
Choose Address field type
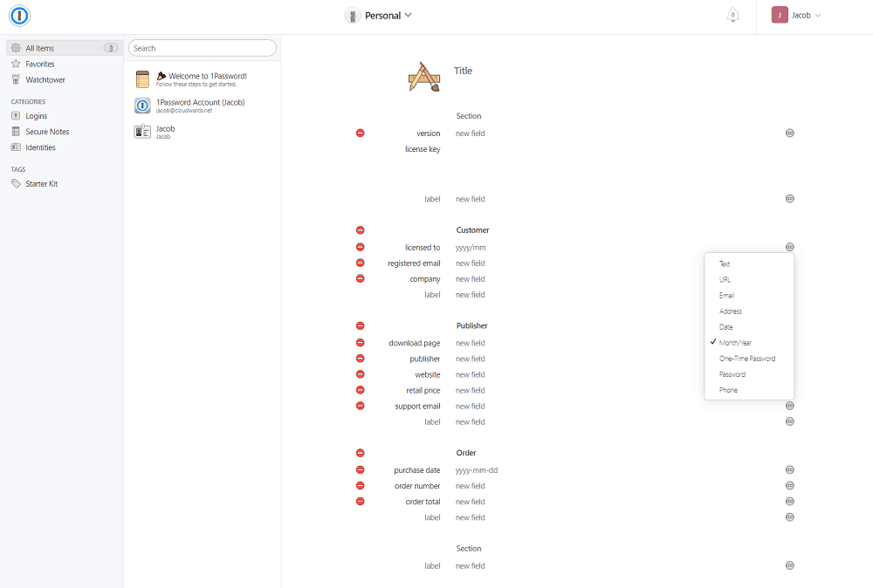(749, 311)
